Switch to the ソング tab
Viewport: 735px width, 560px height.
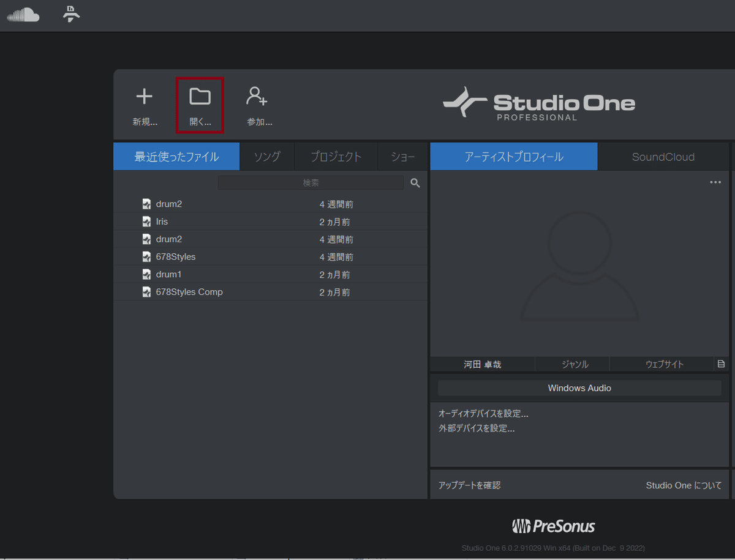click(x=266, y=156)
